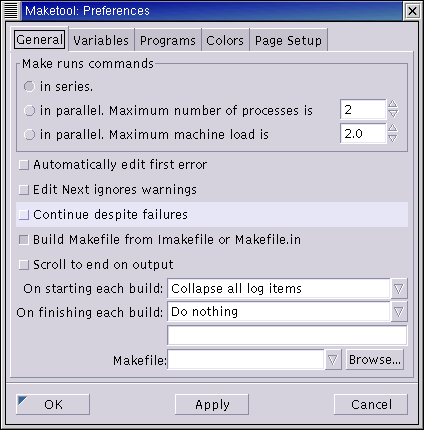
Task: Expand the On starting each build dropdown
Action: pyautogui.click(x=399, y=288)
